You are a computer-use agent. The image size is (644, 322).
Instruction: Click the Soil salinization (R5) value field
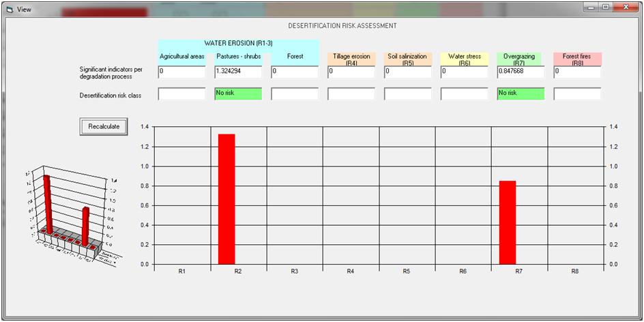coord(407,72)
